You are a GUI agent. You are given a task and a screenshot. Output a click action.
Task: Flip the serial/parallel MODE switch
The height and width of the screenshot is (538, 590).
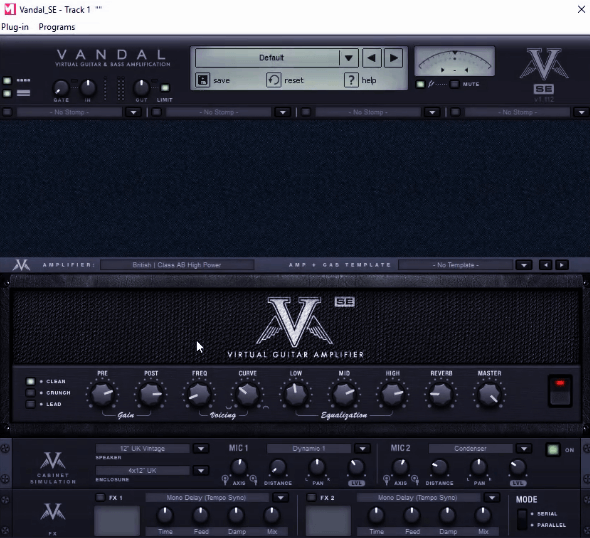[x=522, y=519]
